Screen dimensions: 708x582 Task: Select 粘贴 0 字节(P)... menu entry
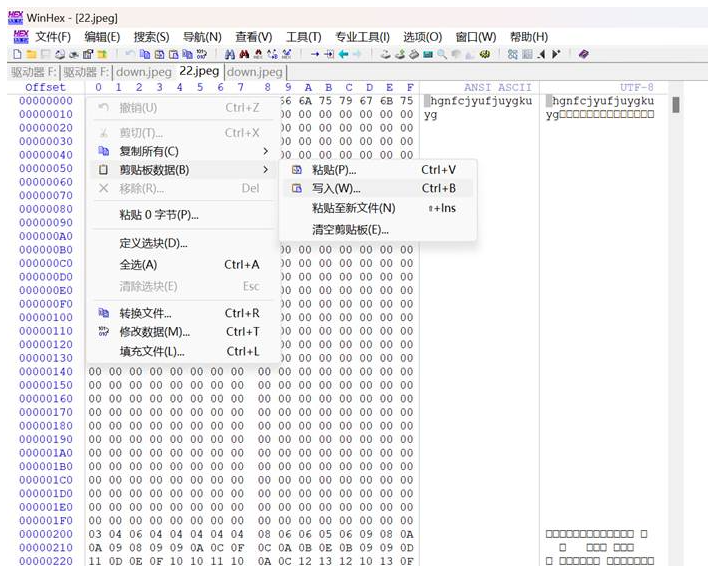[183, 215]
